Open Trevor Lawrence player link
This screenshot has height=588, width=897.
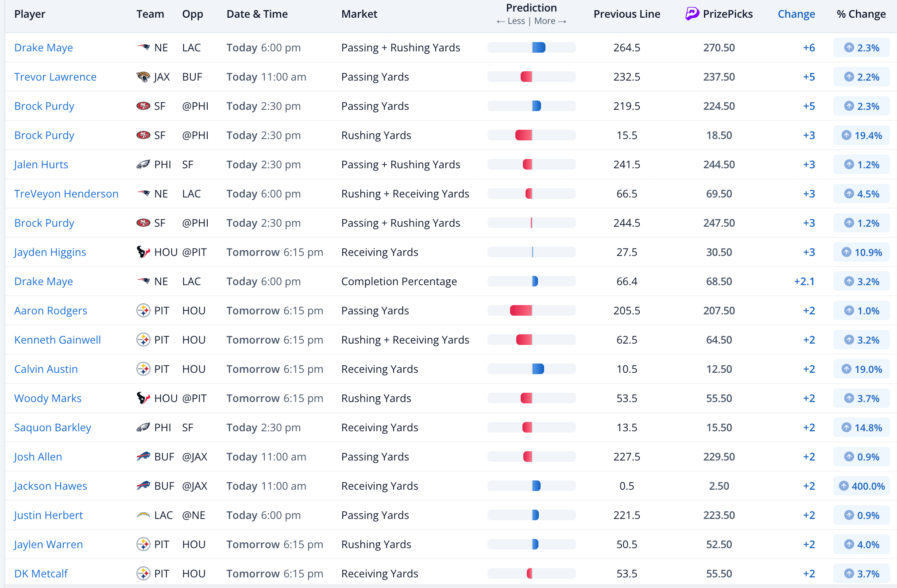(x=55, y=77)
